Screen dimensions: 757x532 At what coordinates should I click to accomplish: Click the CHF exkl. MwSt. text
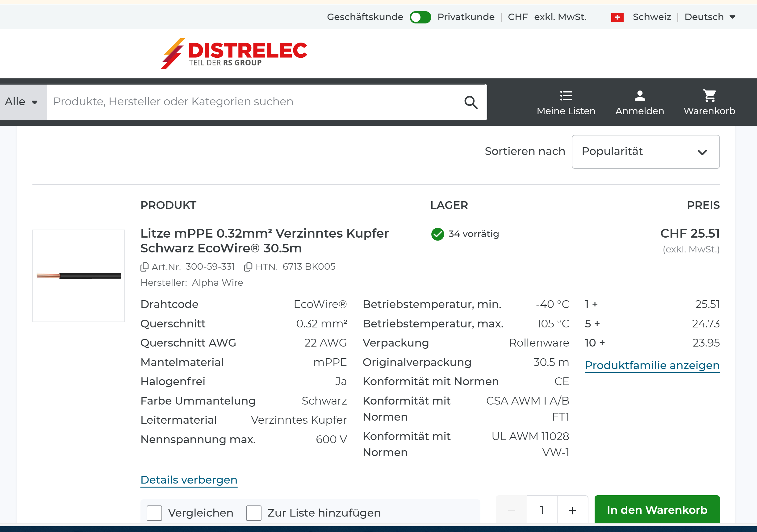click(547, 17)
